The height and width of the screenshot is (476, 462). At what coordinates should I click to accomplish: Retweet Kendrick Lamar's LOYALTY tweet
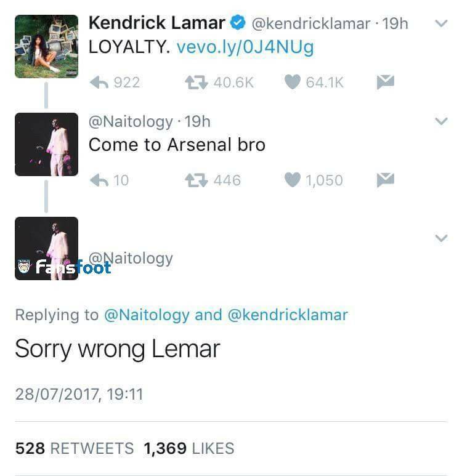pyautogui.click(x=196, y=82)
